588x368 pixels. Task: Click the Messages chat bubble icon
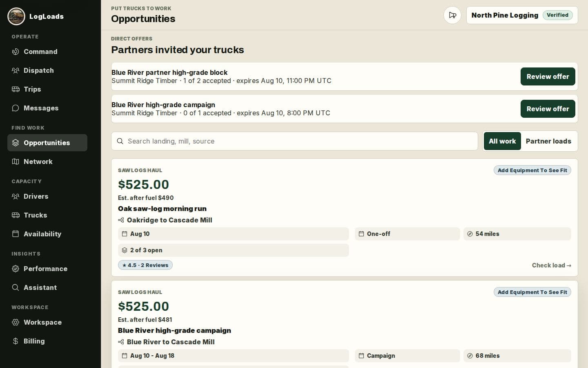tap(16, 108)
